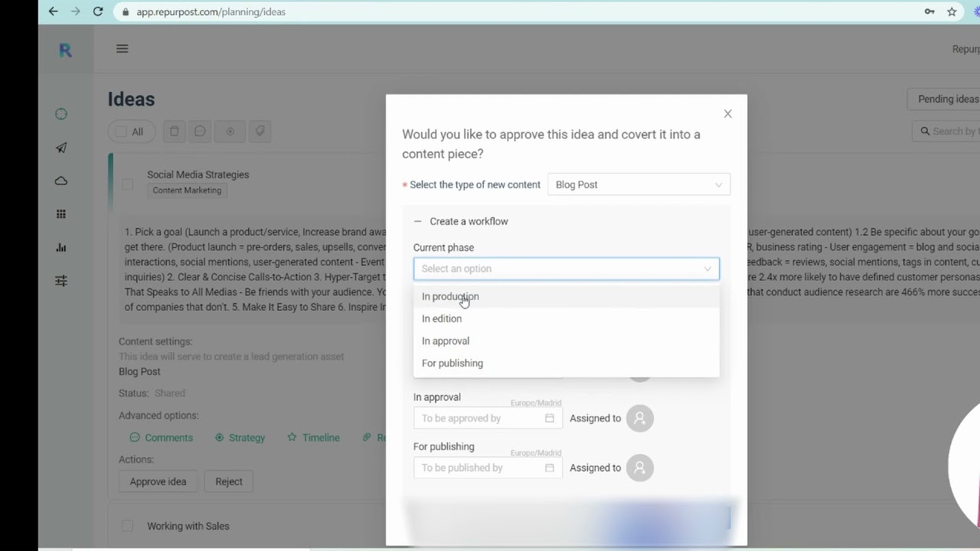Click the 'To be approved by' date field
980x551 pixels.
[x=488, y=419]
